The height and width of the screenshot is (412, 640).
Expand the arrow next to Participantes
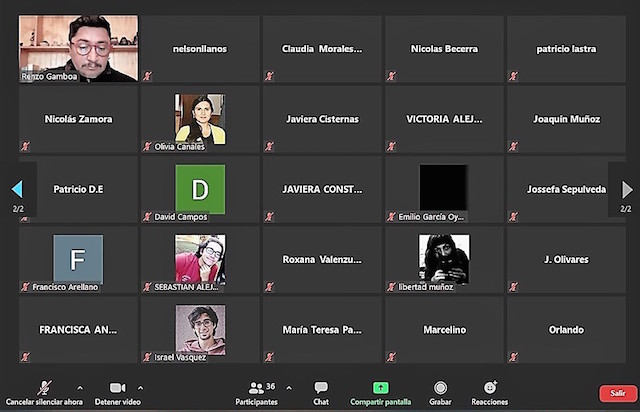point(289,387)
